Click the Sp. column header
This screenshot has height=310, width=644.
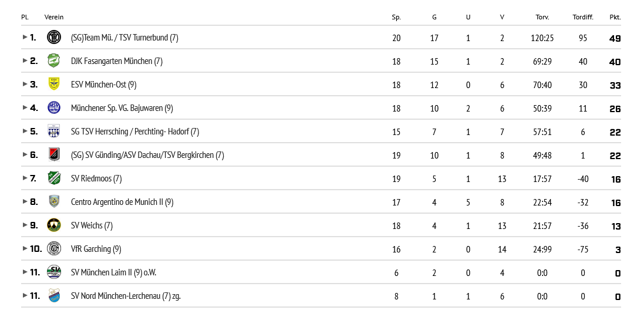click(396, 17)
